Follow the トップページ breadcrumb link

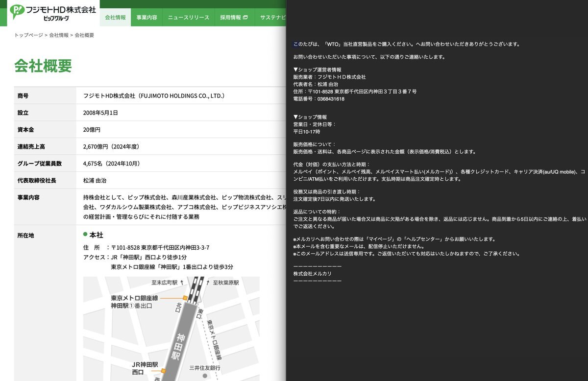(x=29, y=35)
